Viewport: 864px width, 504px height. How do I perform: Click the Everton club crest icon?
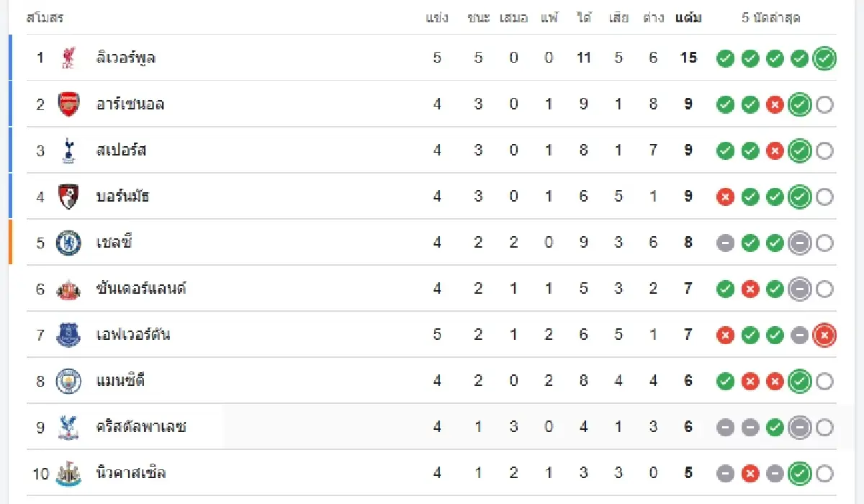pos(68,335)
